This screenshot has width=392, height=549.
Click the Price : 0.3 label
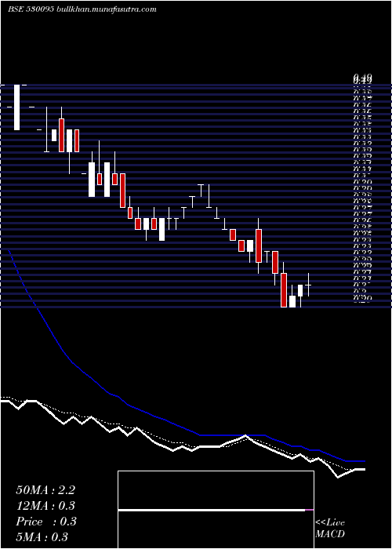coord(45,522)
